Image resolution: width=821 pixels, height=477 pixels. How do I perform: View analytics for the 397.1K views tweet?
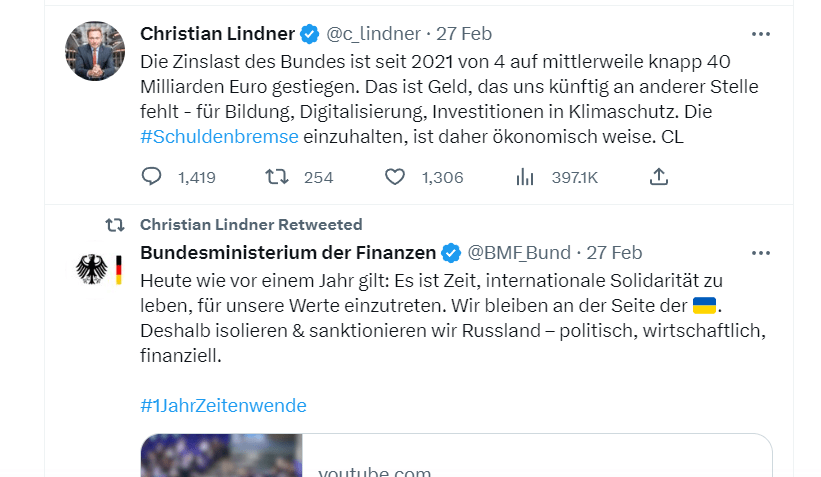(x=524, y=177)
